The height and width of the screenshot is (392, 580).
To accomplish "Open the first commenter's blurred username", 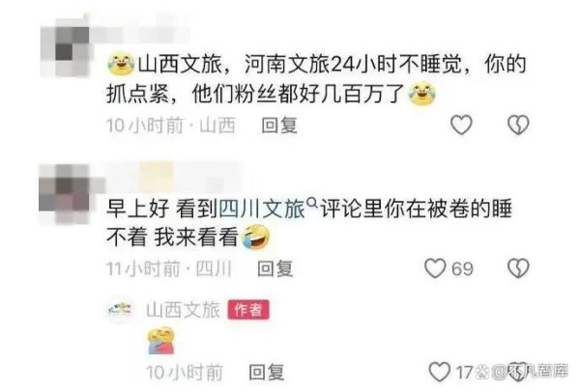I will tap(142, 32).
